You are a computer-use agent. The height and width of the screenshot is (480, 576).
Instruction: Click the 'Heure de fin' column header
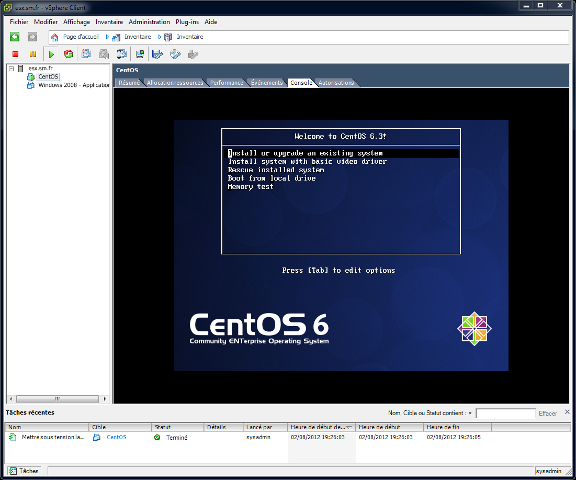tap(457, 427)
